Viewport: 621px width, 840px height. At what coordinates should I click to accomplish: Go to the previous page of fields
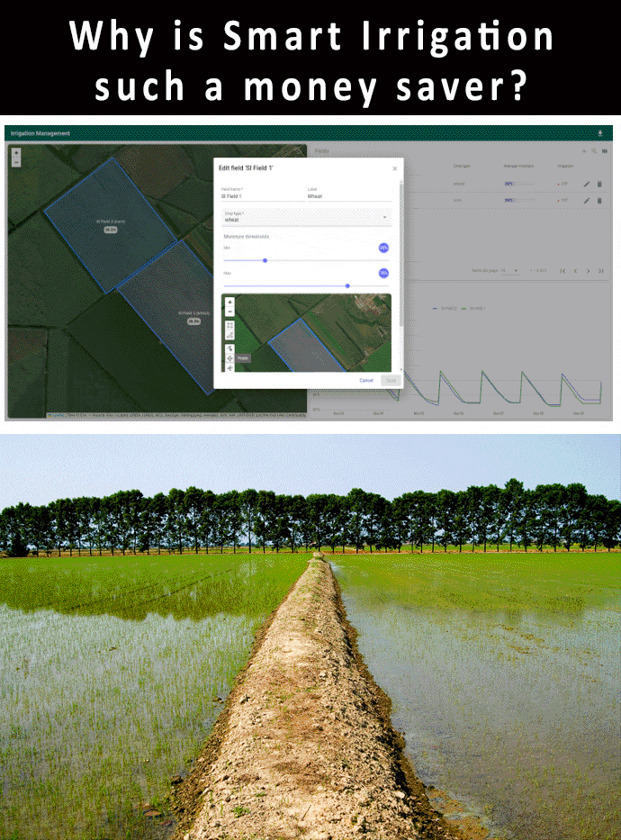click(x=575, y=270)
